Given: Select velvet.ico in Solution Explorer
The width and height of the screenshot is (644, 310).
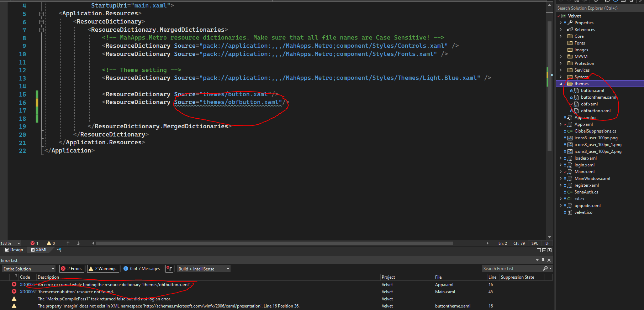Looking at the screenshot, I should [583, 212].
